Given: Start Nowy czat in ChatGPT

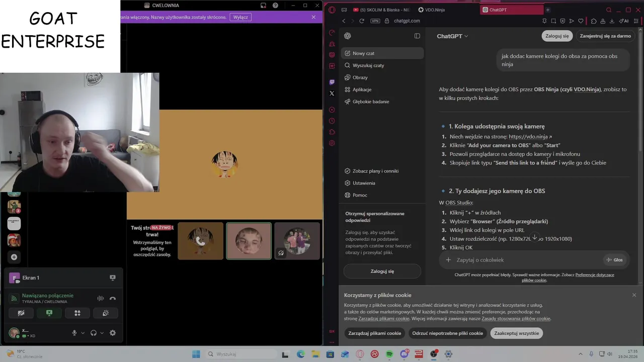Looking at the screenshot, I should click(x=382, y=53).
